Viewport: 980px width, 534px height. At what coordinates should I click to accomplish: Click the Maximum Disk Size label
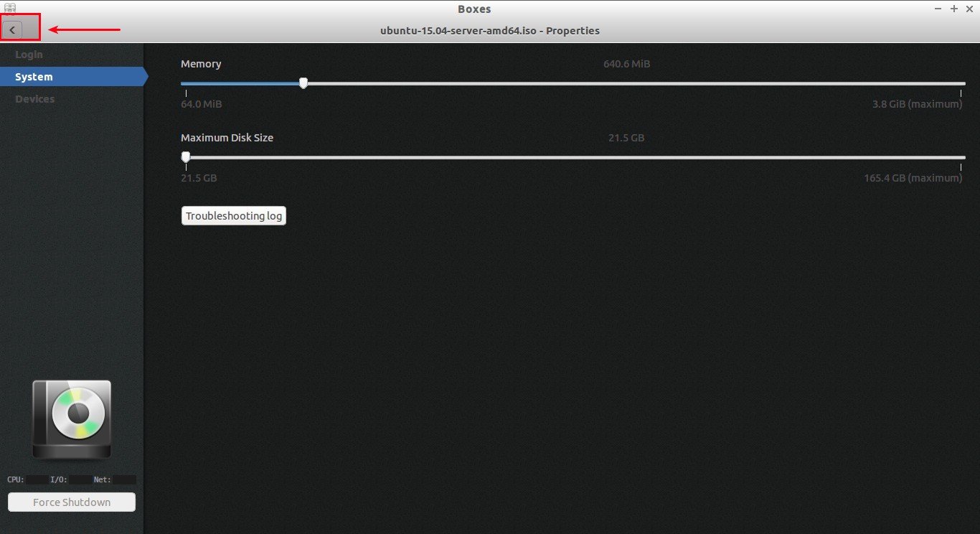[x=227, y=138]
